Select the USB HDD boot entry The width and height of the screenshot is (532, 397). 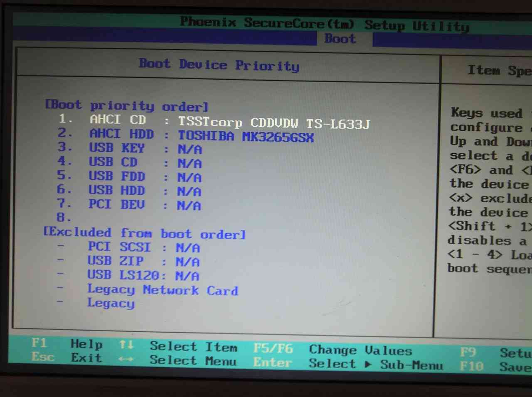pyautogui.click(x=129, y=191)
